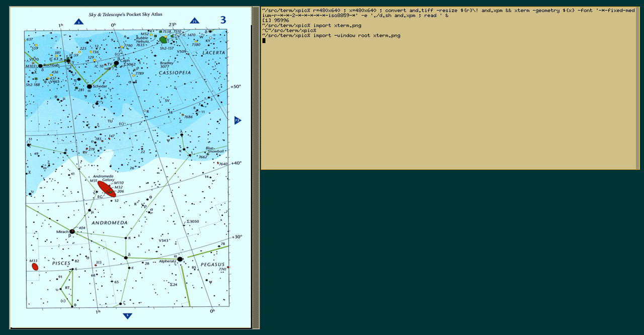Click the IC 1470 label
Screen dimensions: 644x335
click(x=189, y=35)
